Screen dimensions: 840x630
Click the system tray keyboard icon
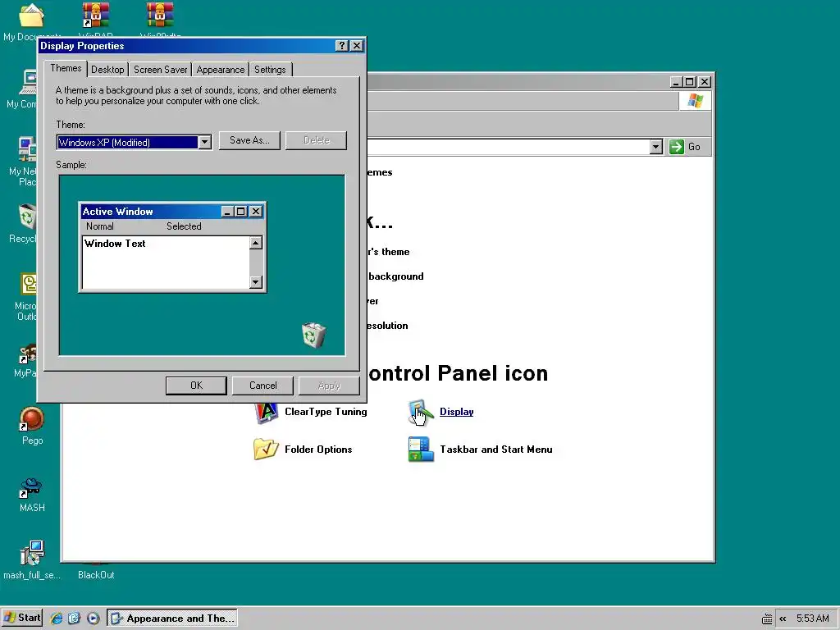(767, 619)
